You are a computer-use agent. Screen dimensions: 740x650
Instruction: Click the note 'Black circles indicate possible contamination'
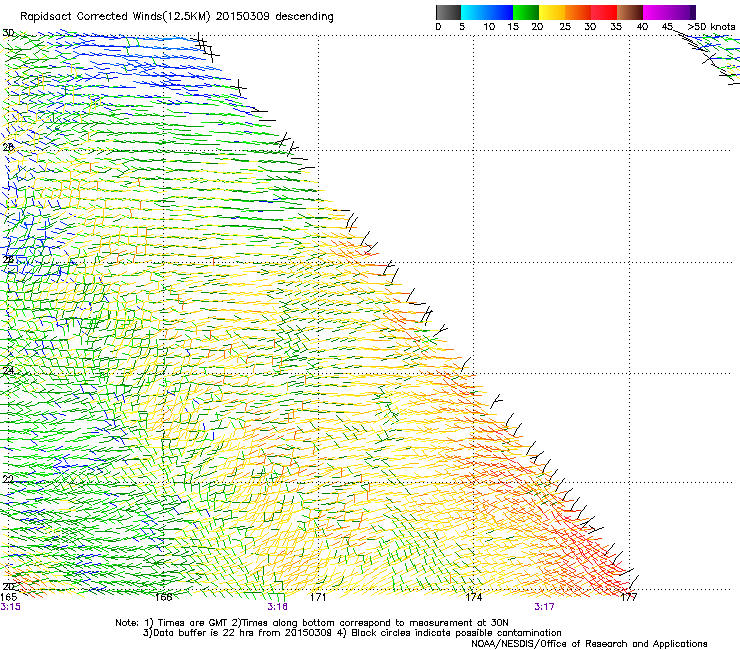click(456, 633)
